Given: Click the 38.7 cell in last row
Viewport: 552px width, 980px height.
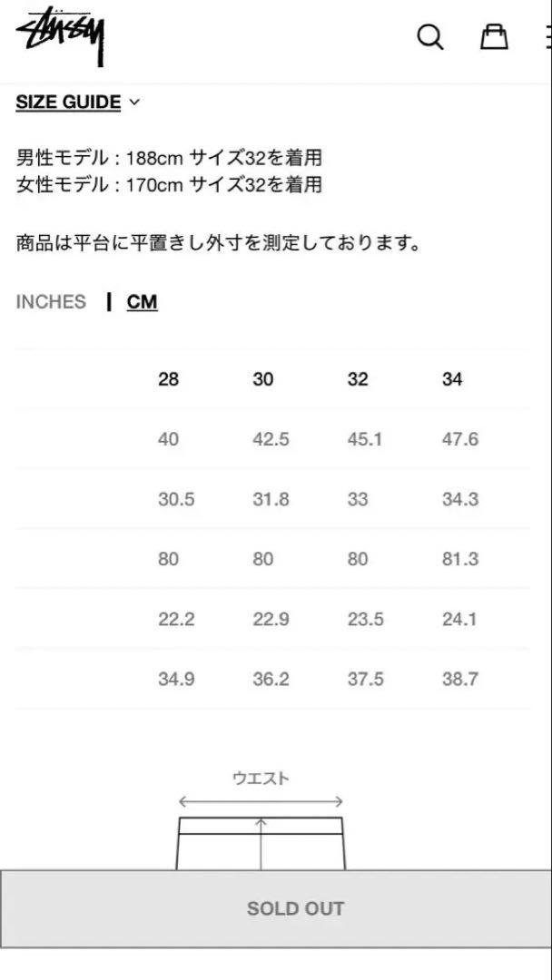Looking at the screenshot, I should tap(460, 679).
